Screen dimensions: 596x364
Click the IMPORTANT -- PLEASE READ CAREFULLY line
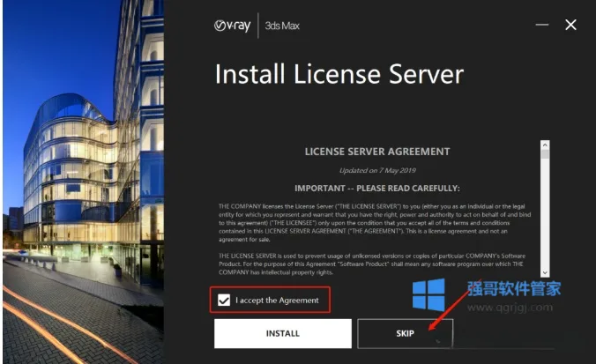[x=377, y=189]
